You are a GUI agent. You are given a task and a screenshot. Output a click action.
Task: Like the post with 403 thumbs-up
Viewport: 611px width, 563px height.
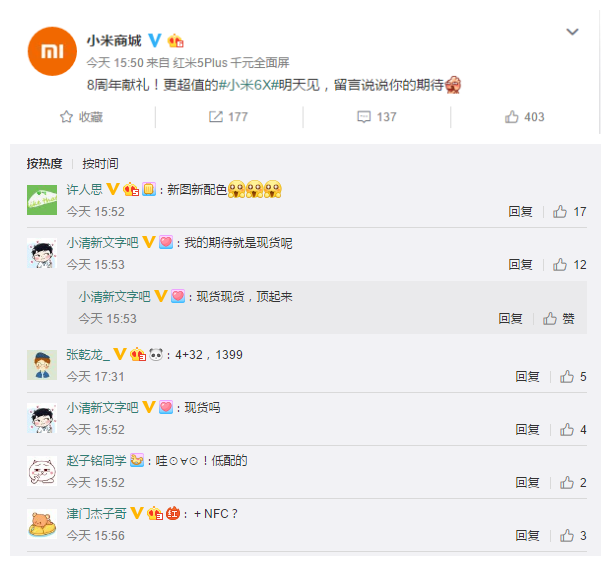512,117
